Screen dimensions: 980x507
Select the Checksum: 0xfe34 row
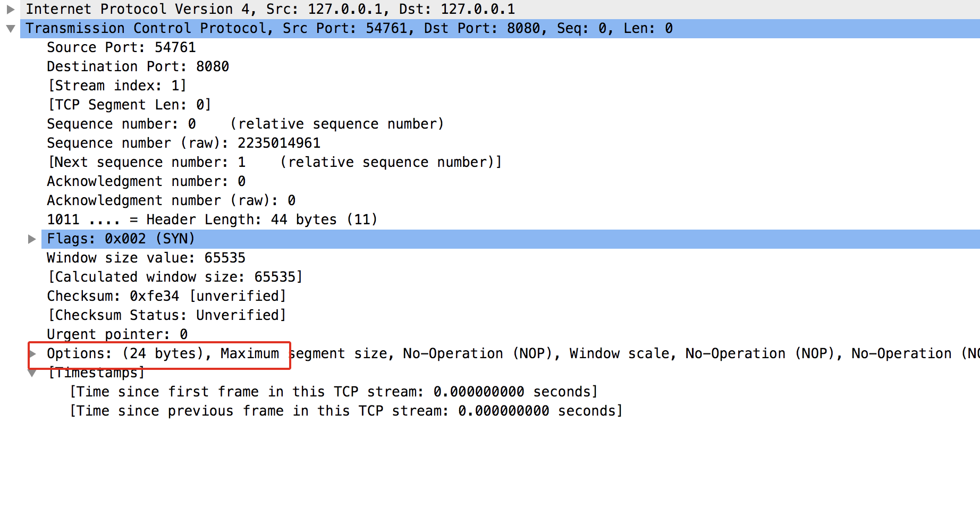point(166,296)
